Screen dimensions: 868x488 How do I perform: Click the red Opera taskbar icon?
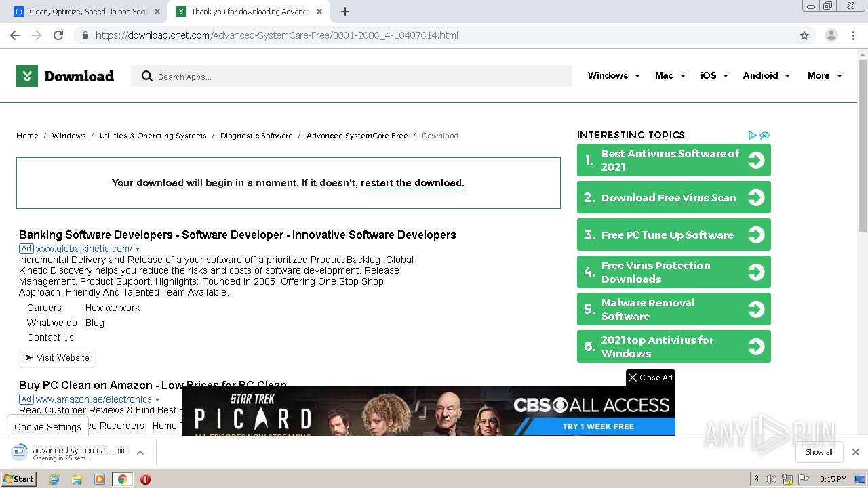click(145, 479)
